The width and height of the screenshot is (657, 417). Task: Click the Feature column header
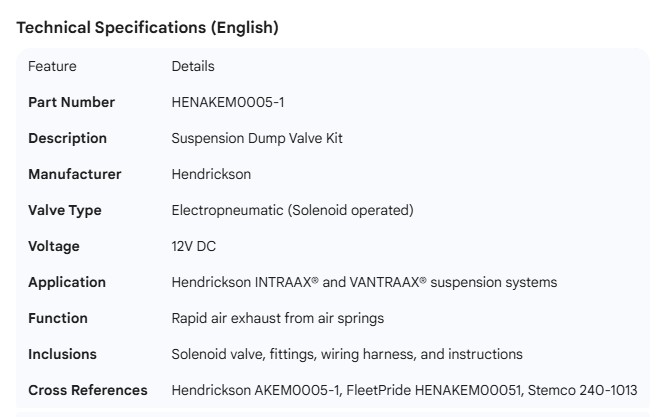pyautogui.click(x=52, y=66)
